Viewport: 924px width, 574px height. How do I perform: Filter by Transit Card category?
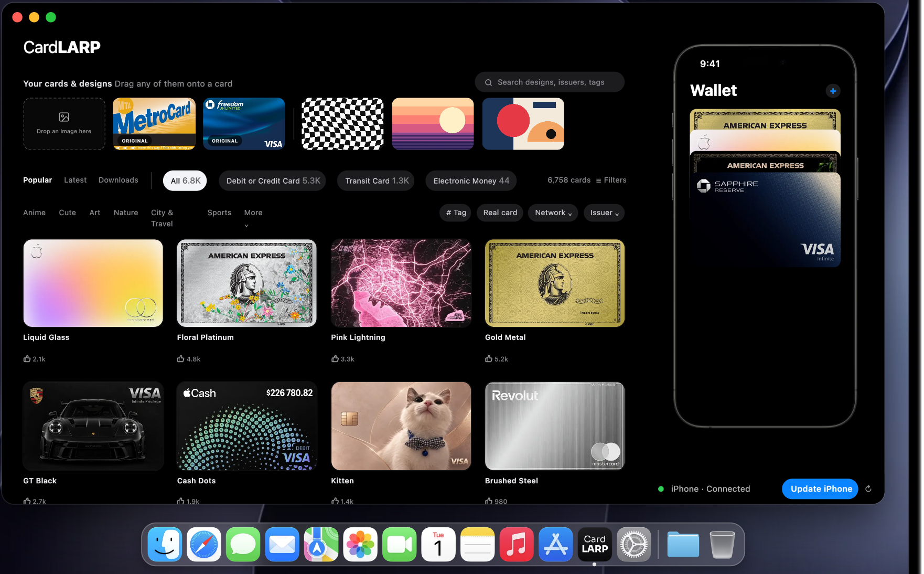tap(377, 180)
